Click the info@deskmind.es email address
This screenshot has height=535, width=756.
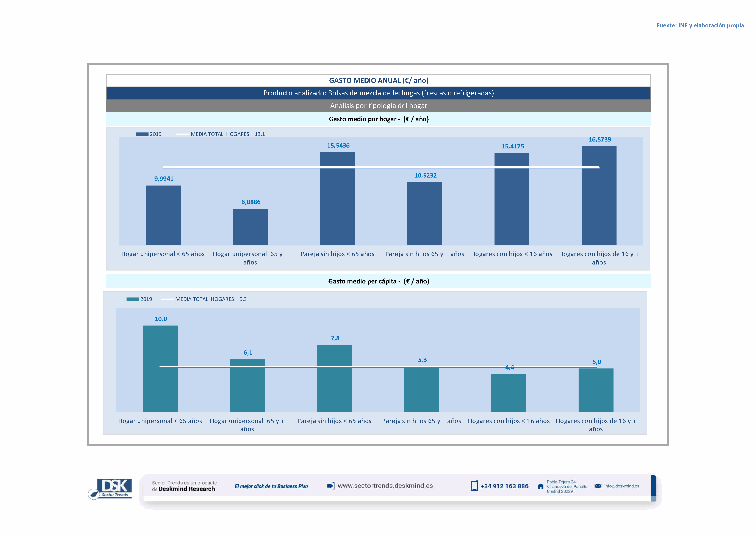[x=622, y=486]
